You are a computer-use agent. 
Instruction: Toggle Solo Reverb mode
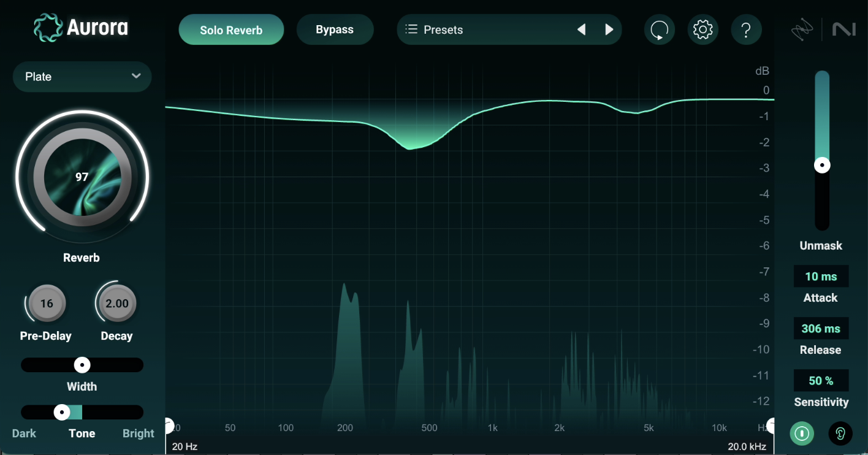point(231,29)
